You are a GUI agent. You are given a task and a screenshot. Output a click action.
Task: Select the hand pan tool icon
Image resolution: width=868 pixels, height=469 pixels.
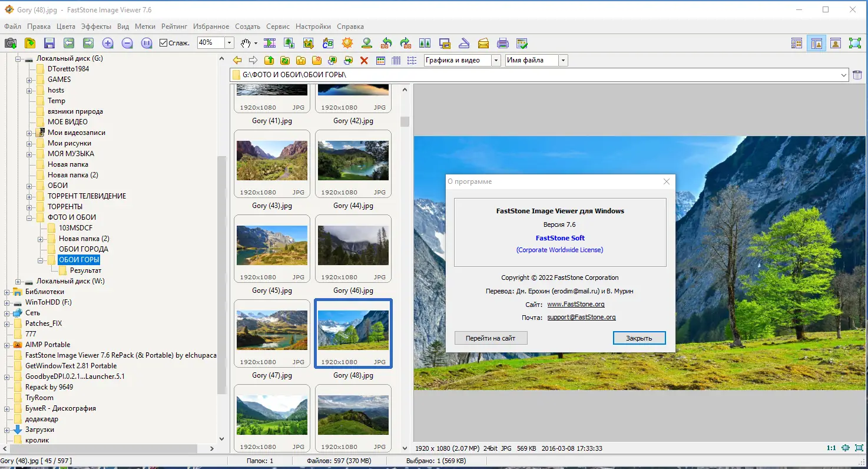click(x=244, y=42)
